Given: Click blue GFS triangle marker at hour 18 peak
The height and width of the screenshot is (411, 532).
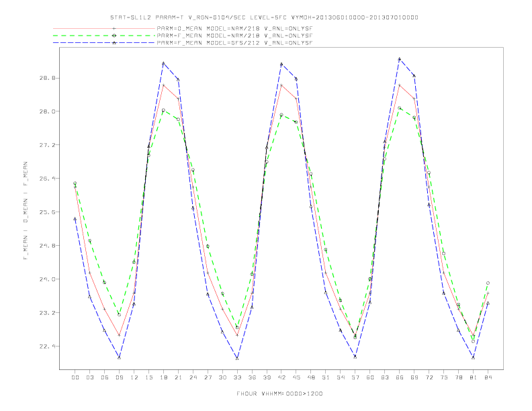Looking at the screenshot, I should (163, 63).
